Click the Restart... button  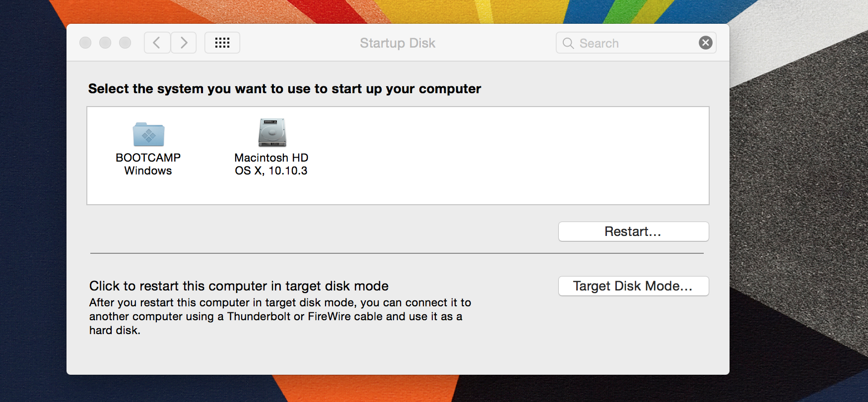tap(633, 231)
